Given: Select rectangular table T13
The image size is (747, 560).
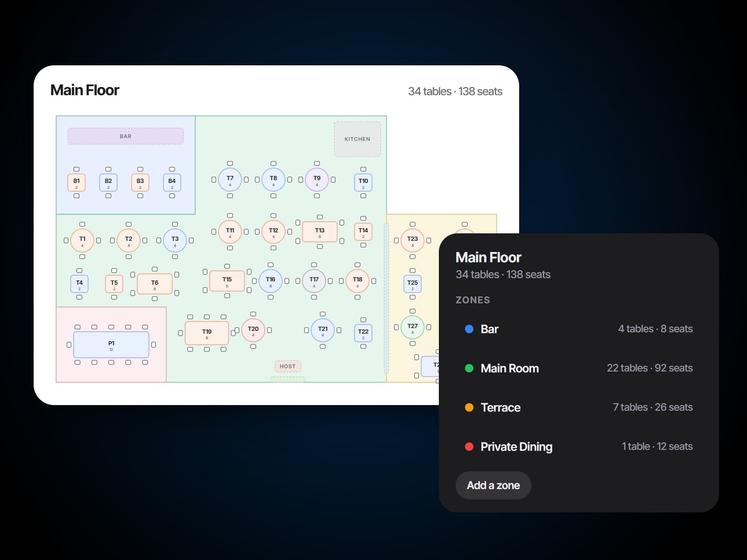Looking at the screenshot, I should tap(320, 231).
